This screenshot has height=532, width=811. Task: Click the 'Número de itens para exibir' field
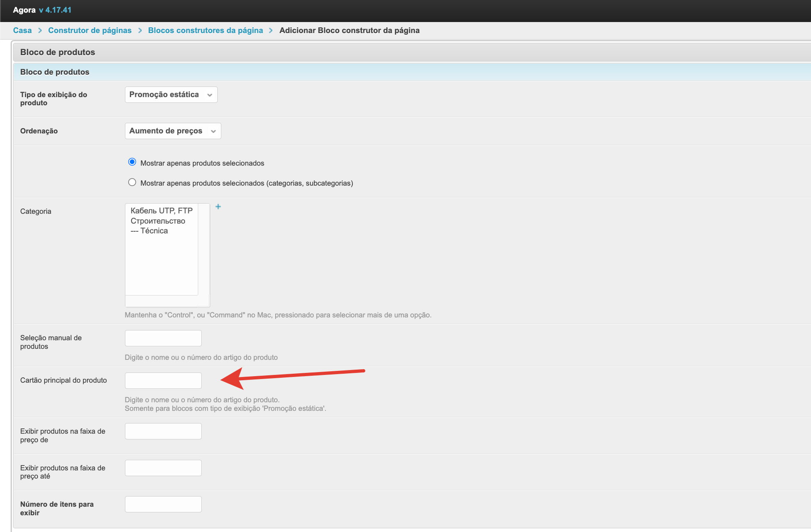pyautogui.click(x=163, y=504)
